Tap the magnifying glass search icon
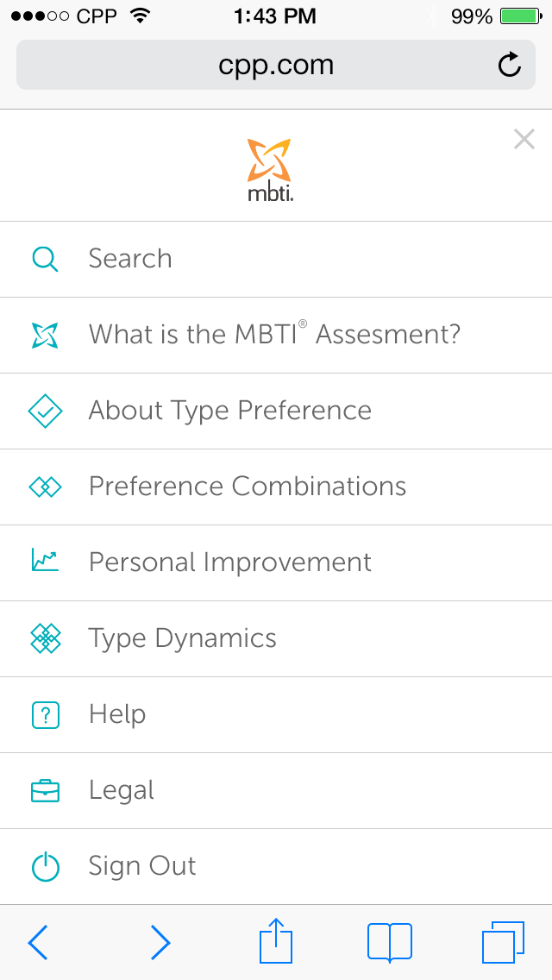The width and height of the screenshot is (552, 980). click(45, 260)
